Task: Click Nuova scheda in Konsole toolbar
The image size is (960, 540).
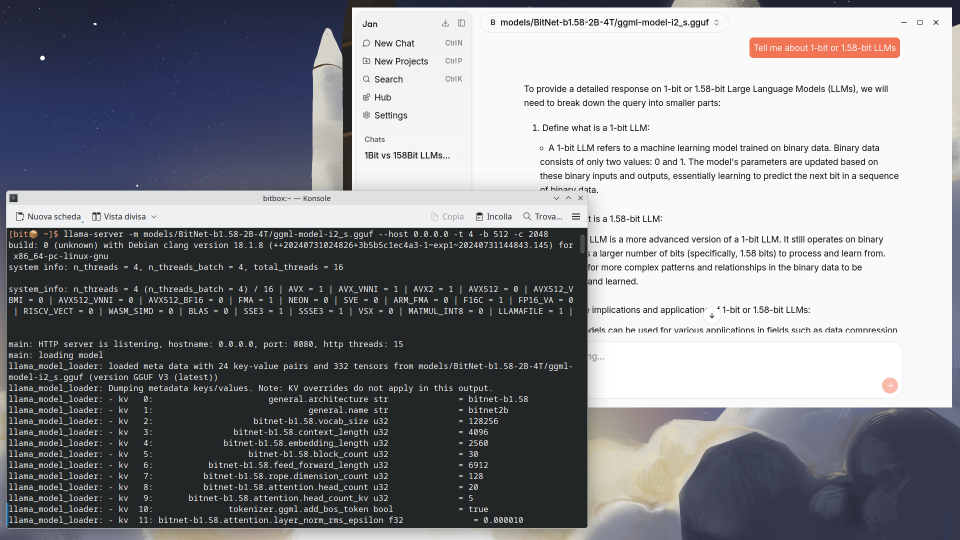Action: [x=48, y=217]
